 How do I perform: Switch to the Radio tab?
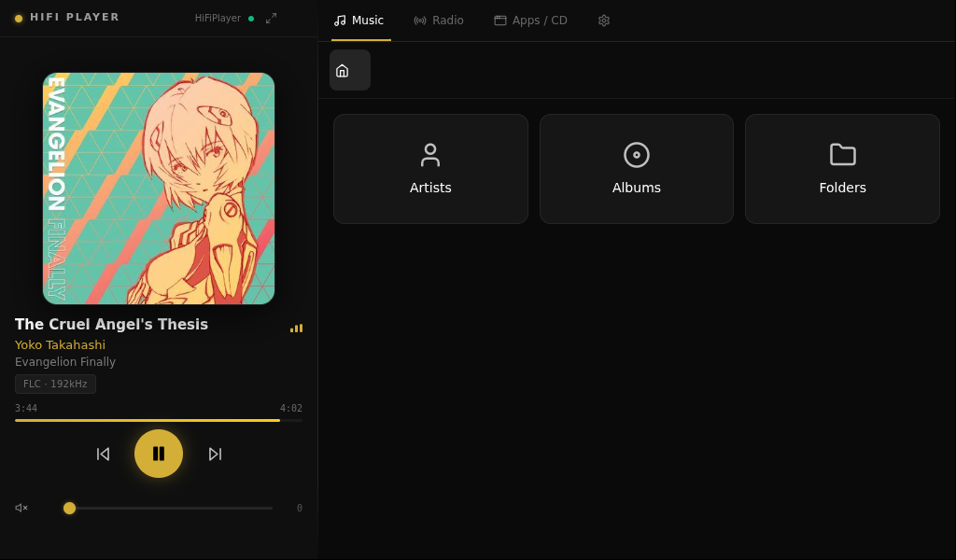[x=439, y=21]
